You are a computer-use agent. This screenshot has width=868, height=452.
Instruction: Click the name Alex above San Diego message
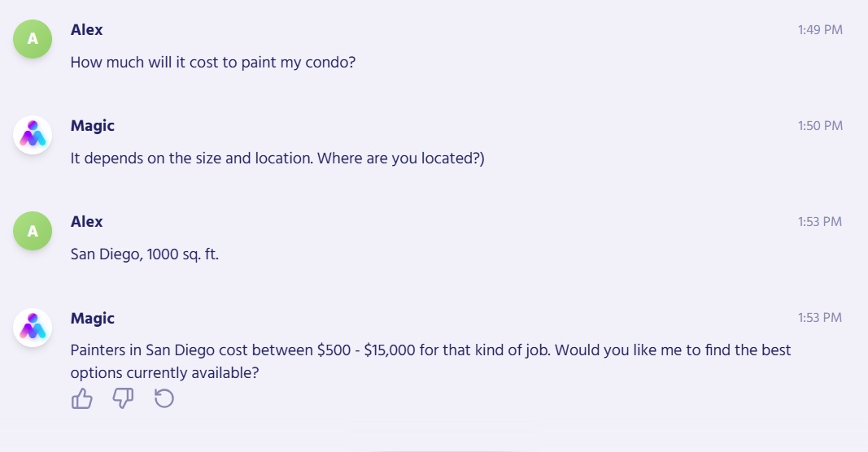click(87, 222)
